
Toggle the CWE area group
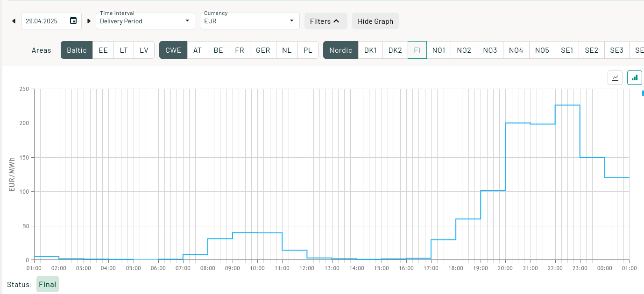[x=173, y=50]
